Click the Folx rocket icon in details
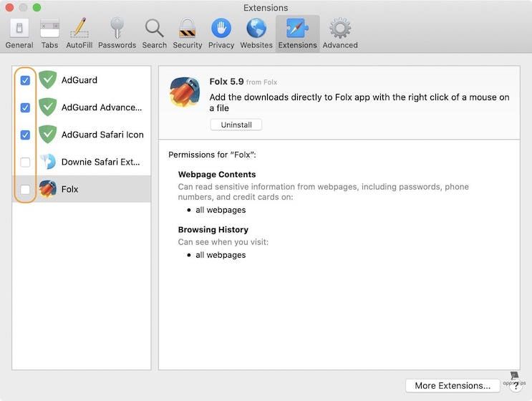 pos(185,92)
